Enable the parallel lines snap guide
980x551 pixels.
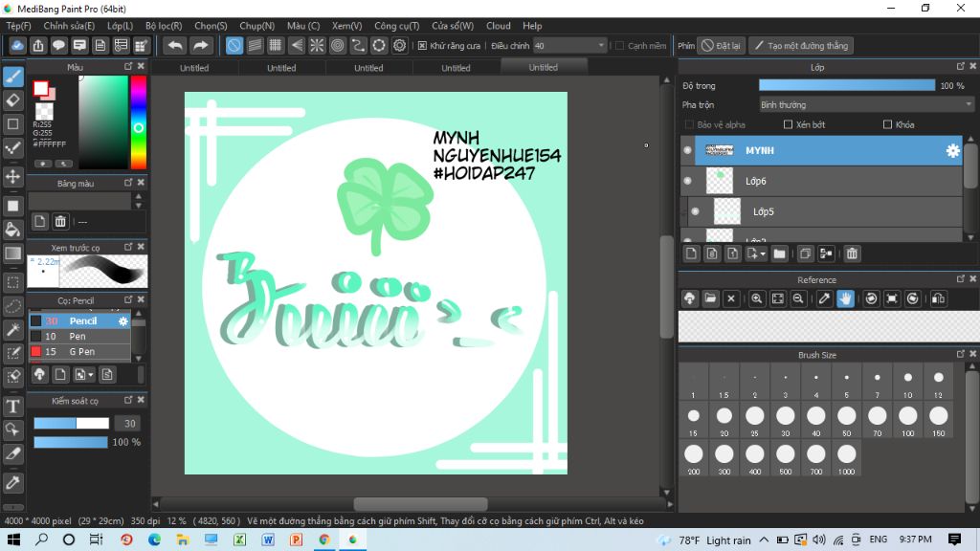[x=255, y=46]
